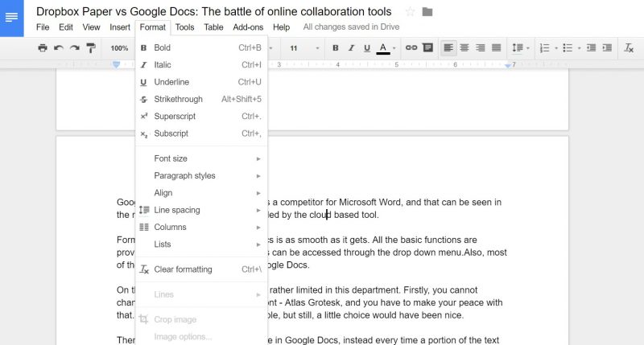This screenshot has width=644, height=345.
Task: Select the Paint format tool
Action: click(x=91, y=48)
